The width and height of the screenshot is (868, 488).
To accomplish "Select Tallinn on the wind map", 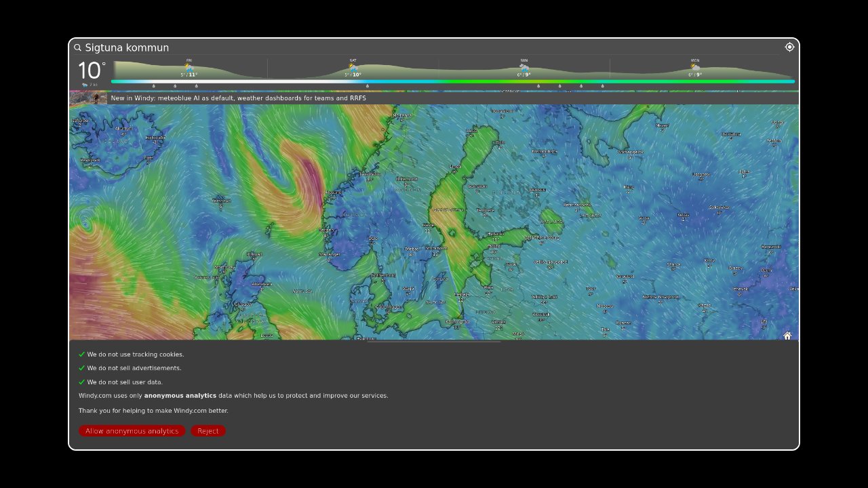I will point(494,247).
